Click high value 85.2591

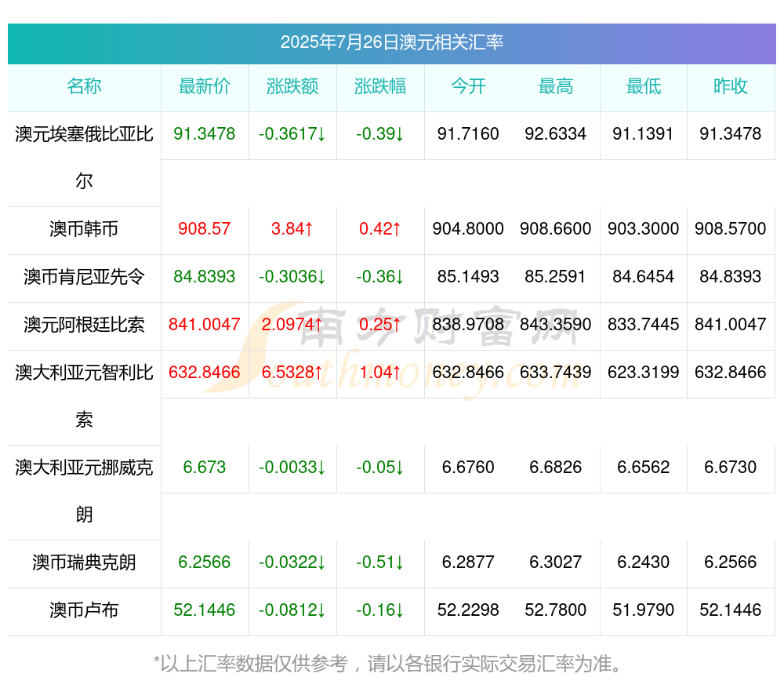(x=556, y=276)
